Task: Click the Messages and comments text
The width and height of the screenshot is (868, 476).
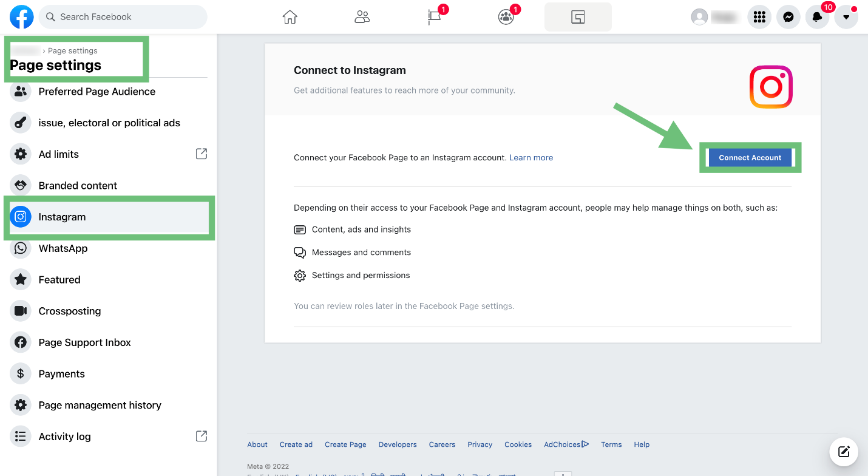Action: [361, 253]
